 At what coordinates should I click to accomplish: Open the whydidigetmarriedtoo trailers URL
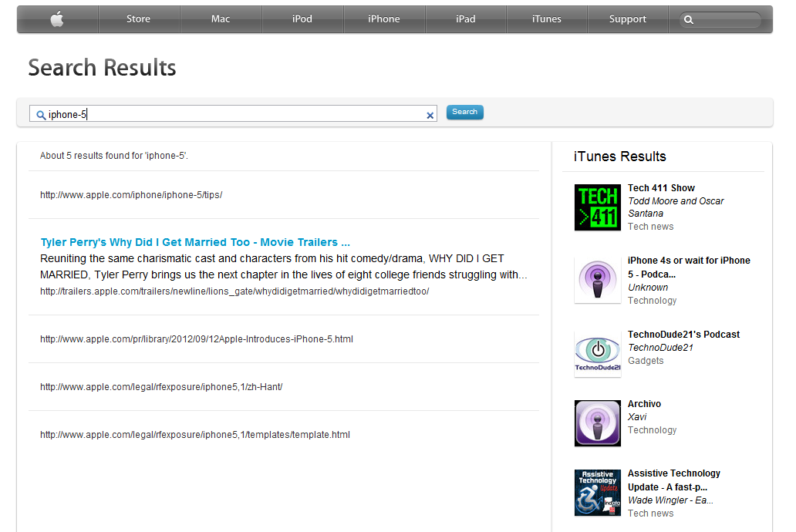point(234,291)
